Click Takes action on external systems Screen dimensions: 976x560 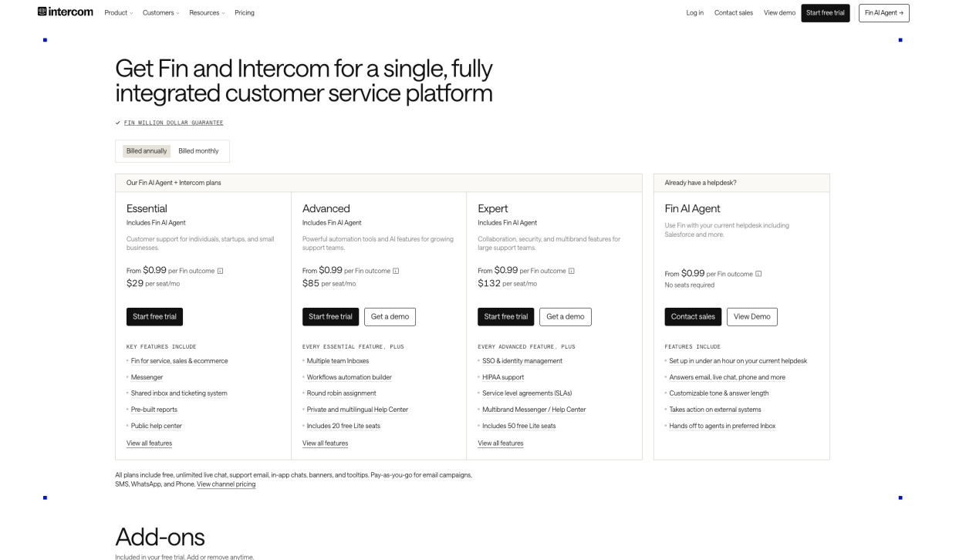[715, 410]
